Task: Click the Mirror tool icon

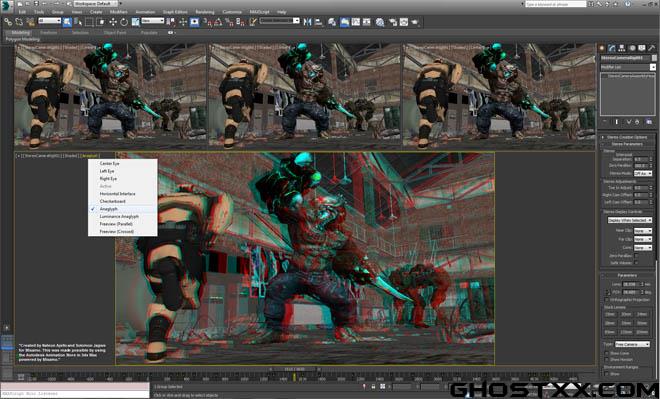Action: [x=308, y=22]
